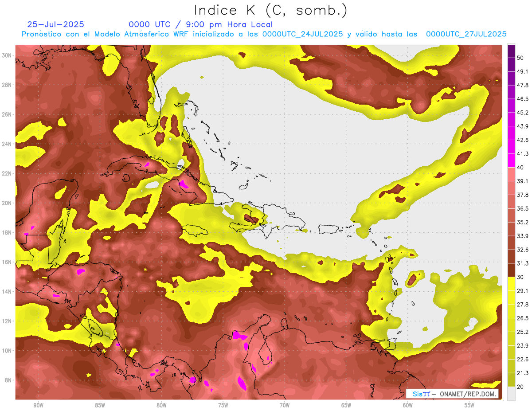Viewport: 532px width, 411px height.
Task: Click the '20N' latitude label
Action: pyautogui.click(x=7, y=203)
